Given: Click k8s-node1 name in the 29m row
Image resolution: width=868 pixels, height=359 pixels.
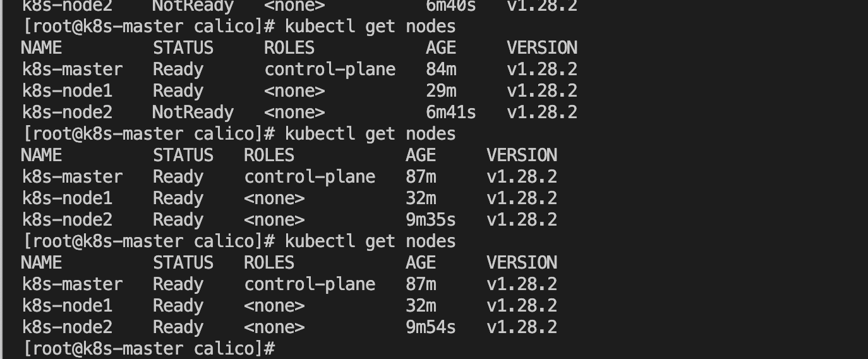Looking at the screenshot, I should pos(67,90).
